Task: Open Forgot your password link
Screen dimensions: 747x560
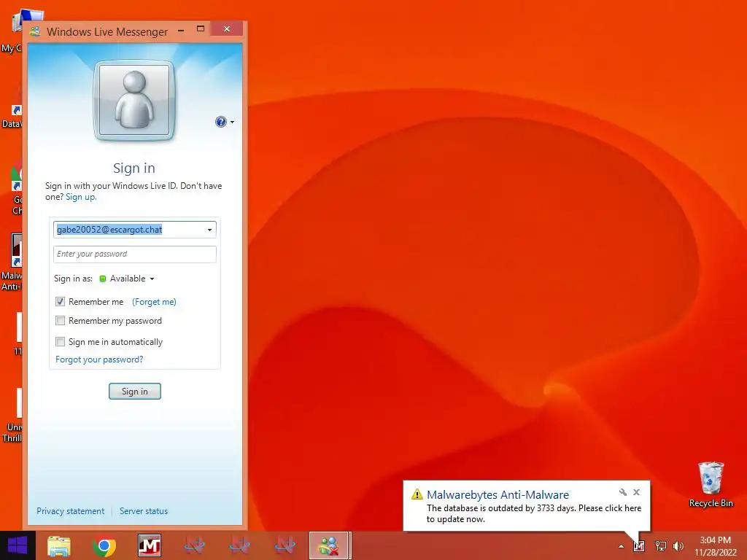Action: (99, 359)
